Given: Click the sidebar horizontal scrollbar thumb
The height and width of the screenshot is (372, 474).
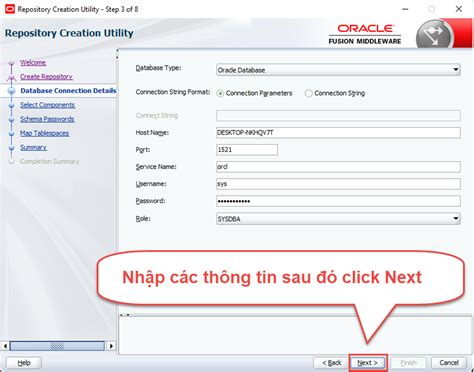Looking at the screenshot, I should (x=57, y=346).
